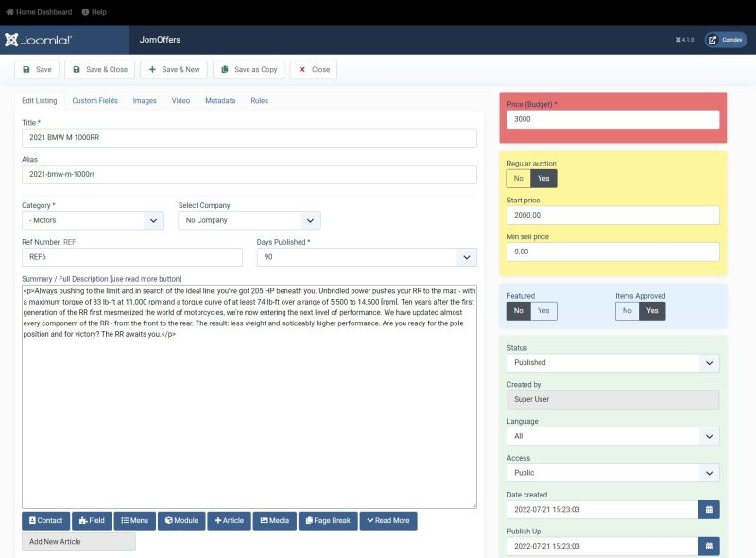Enable the Featured toggle
The height and width of the screenshot is (558, 756).
[x=543, y=310]
